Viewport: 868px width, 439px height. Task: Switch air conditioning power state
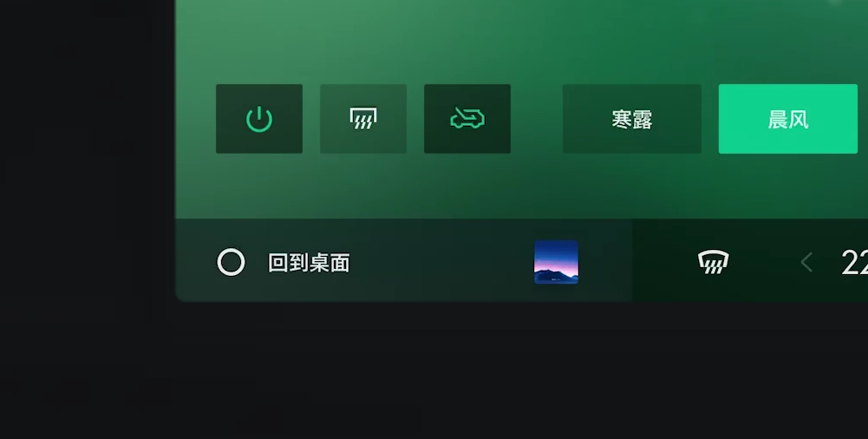tap(259, 119)
